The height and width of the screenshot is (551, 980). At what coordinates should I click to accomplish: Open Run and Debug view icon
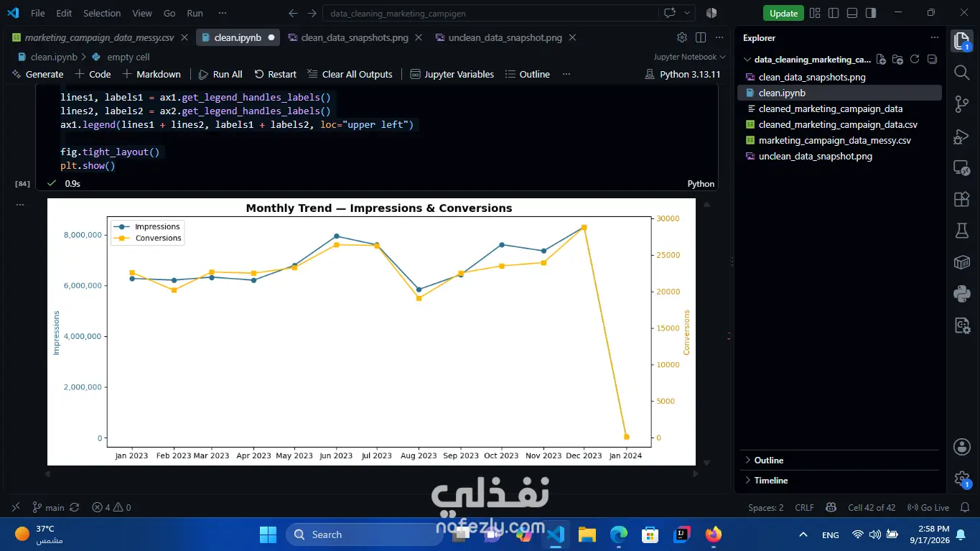(x=962, y=136)
